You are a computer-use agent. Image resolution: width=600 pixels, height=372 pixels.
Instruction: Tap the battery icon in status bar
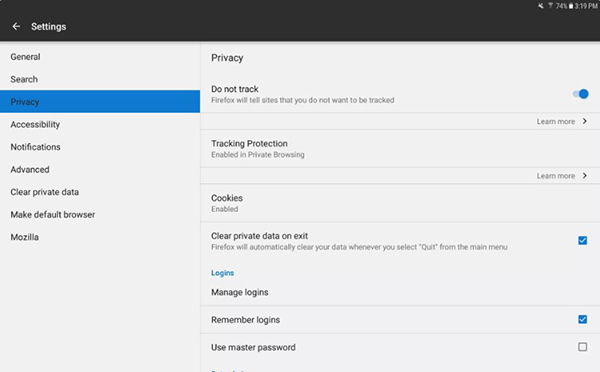(x=571, y=6)
